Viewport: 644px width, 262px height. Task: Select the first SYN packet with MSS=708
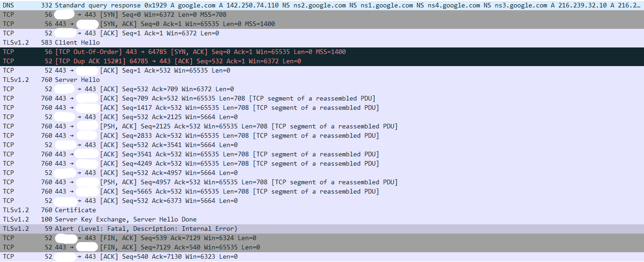(322, 14)
